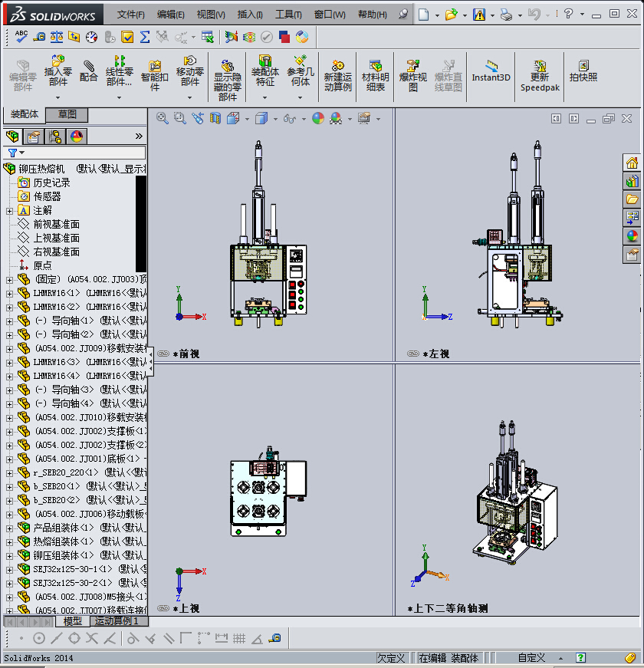Expand the panel tabs chevron

(139, 137)
